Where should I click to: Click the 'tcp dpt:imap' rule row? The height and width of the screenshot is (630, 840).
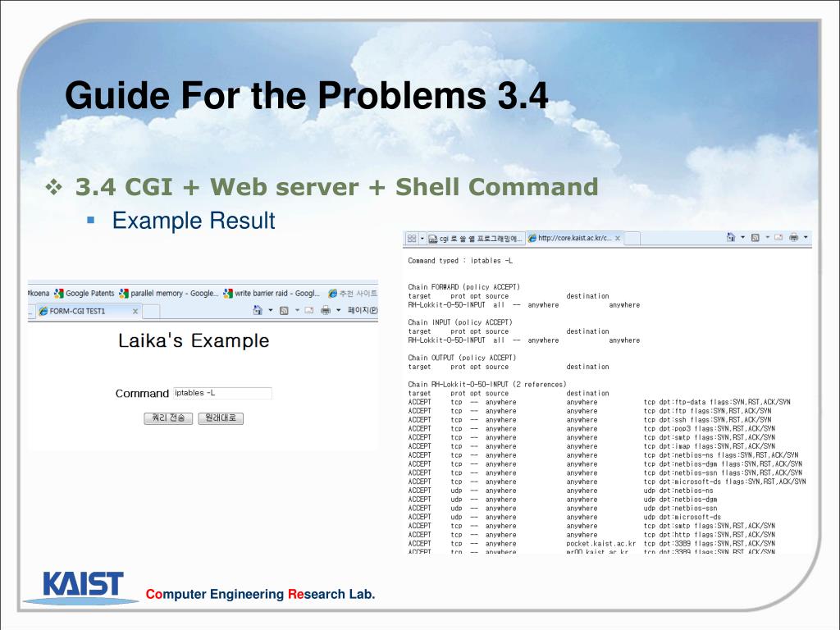click(x=591, y=446)
